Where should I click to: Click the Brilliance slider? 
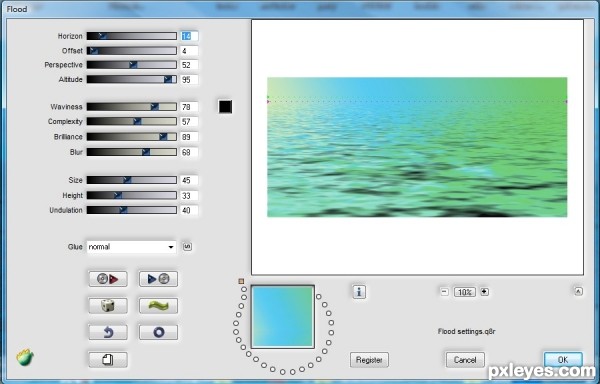(x=132, y=137)
